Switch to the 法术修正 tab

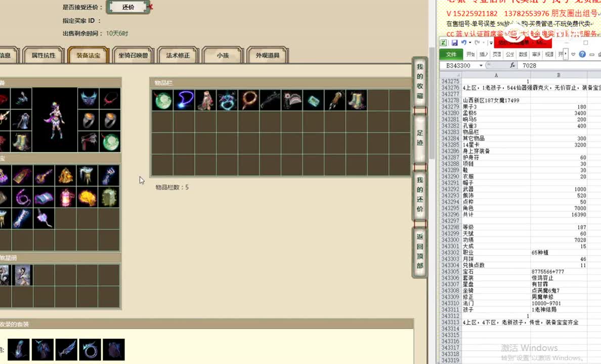(178, 55)
